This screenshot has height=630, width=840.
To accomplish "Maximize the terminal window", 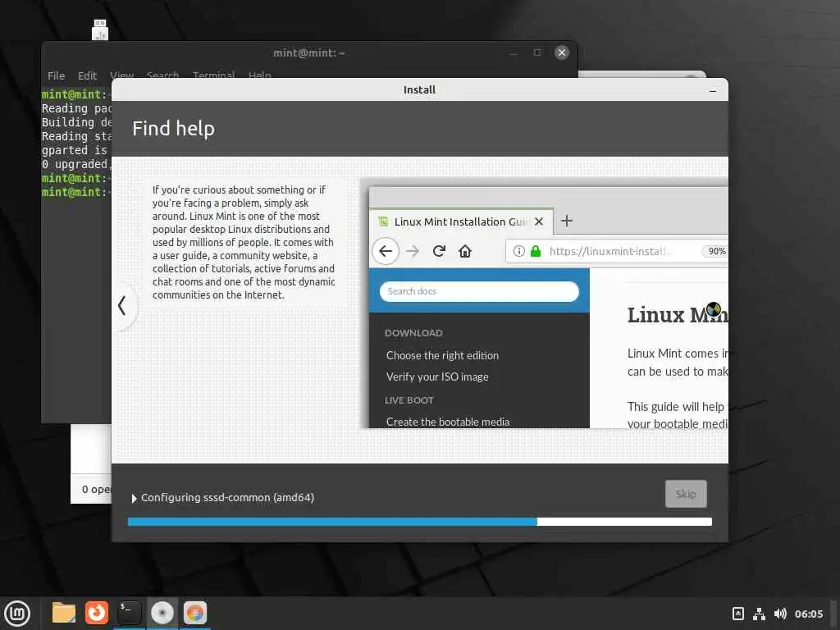I will [537, 52].
